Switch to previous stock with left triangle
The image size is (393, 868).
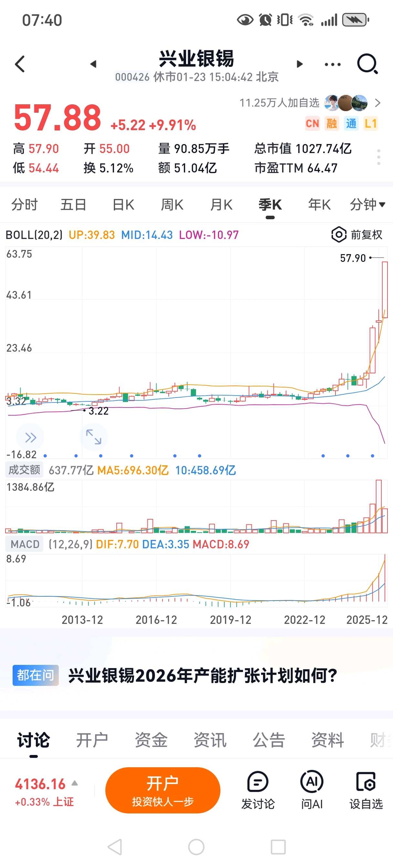click(x=93, y=64)
